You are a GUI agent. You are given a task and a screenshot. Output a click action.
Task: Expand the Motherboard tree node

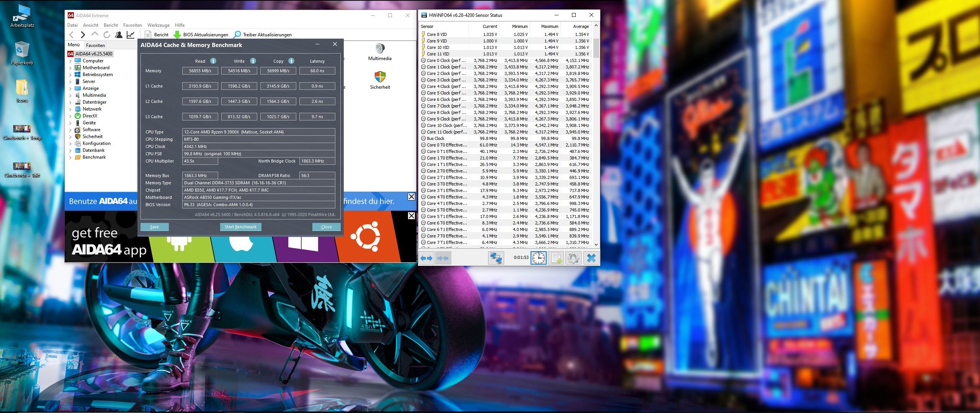(x=70, y=68)
